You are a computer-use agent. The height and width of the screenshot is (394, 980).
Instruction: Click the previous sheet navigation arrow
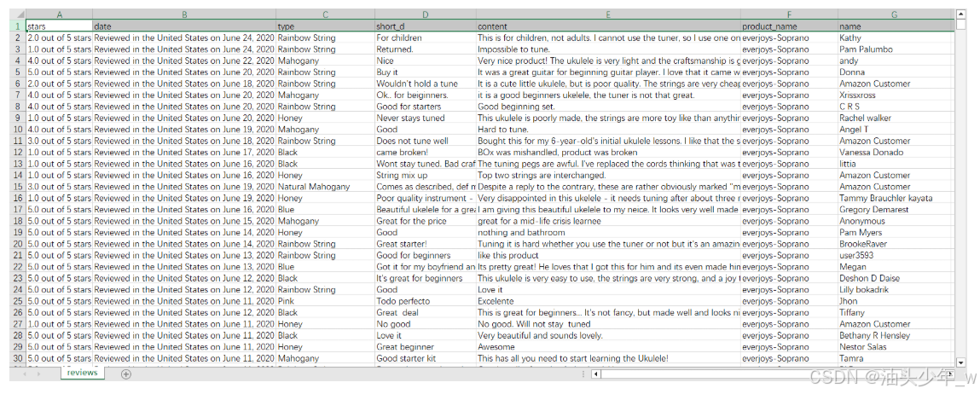(x=25, y=374)
